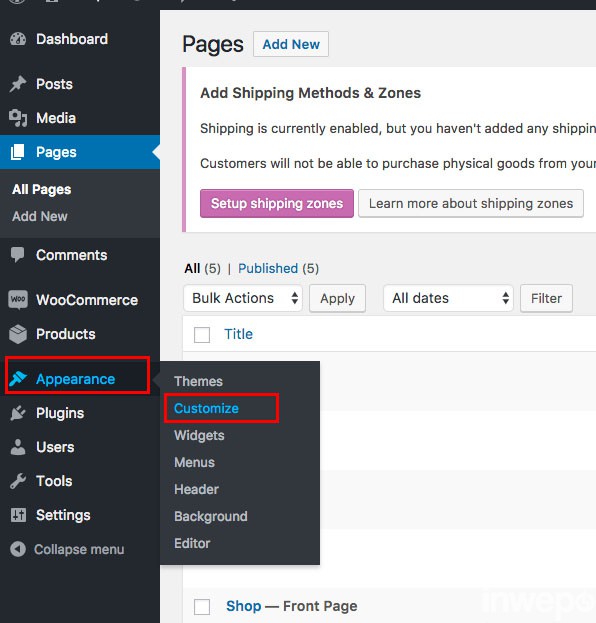Image resolution: width=596 pixels, height=623 pixels.
Task: Choose Customize in Appearance flyout
Action: 207,408
